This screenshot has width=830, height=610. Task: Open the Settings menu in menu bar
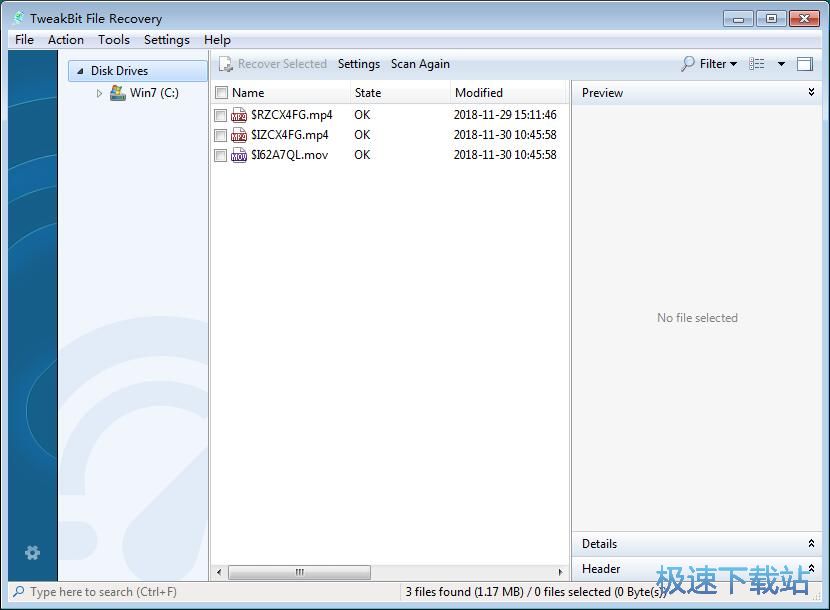pyautogui.click(x=167, y=40)
